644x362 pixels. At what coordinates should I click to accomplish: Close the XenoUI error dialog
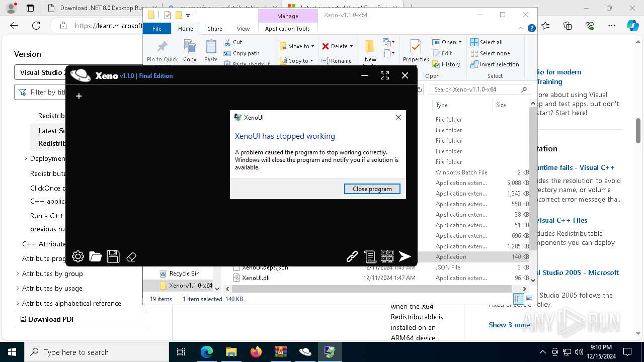398,117
